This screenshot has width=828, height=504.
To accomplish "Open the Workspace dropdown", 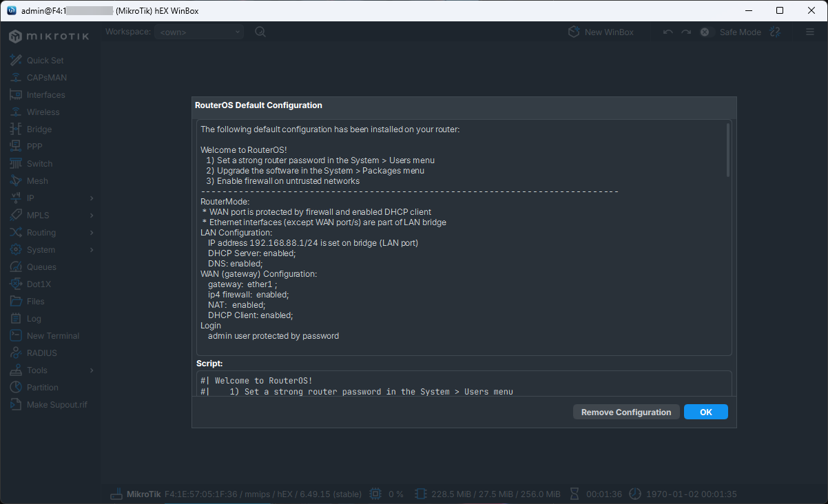I will coord(199,32).
